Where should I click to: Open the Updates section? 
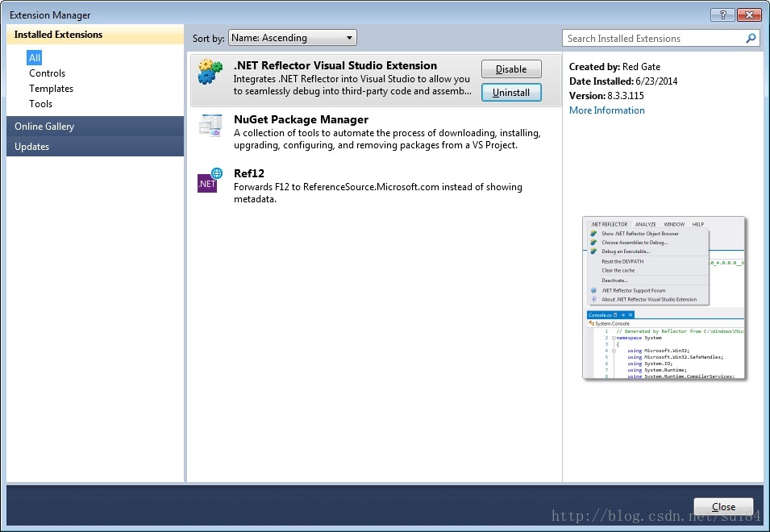pos(95,146)
